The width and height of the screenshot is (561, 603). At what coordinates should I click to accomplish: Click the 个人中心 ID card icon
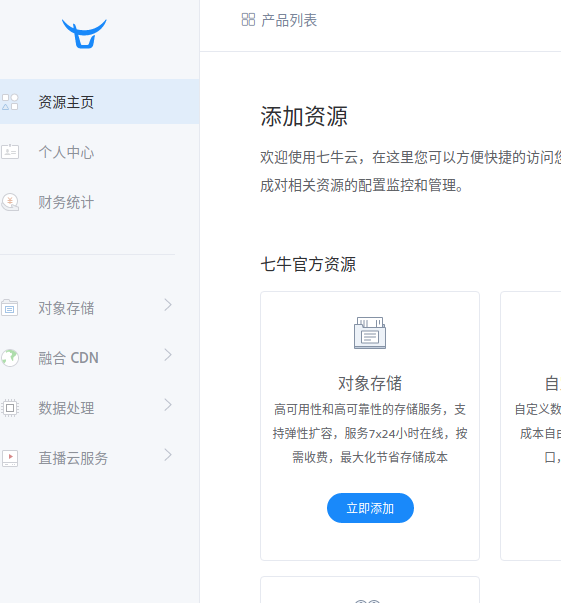click(10, 152)
